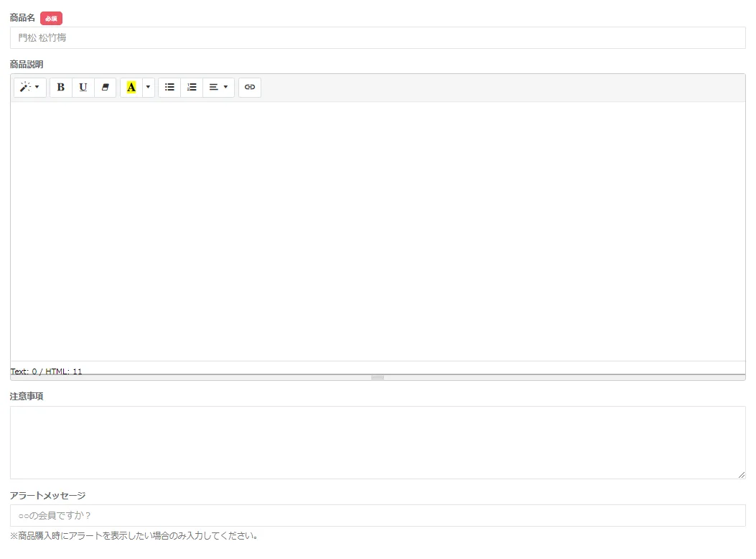Focus the 商品名 input field
This screenshot has width=756, height=559.
click(x=378, y=37)
